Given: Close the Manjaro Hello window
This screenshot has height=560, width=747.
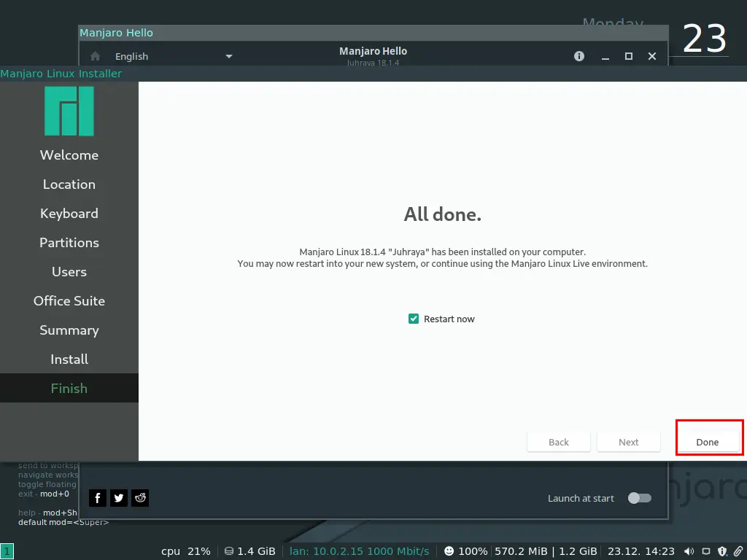Looking at the screenshot, I should tap(652, 56).
